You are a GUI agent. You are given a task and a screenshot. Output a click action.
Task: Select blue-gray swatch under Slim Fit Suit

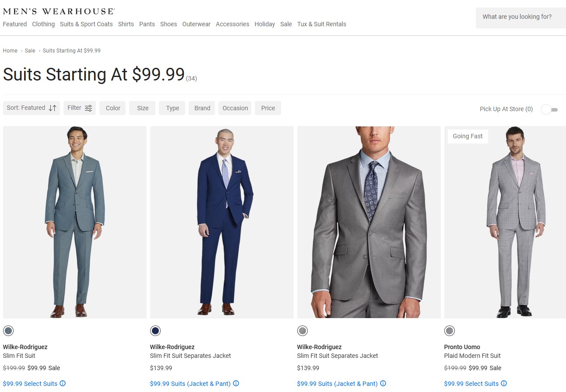(8, 331)
